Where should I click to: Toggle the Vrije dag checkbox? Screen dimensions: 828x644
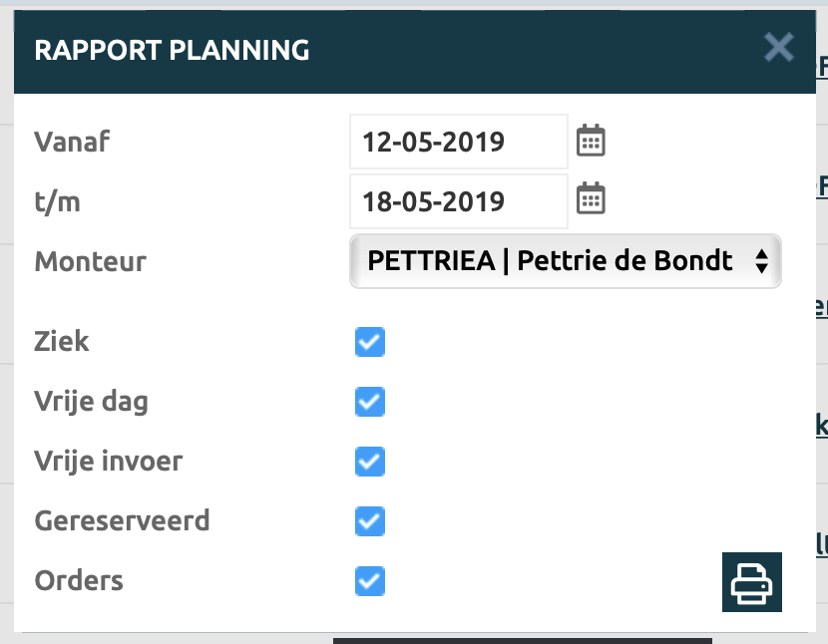[x=370, y=402]
